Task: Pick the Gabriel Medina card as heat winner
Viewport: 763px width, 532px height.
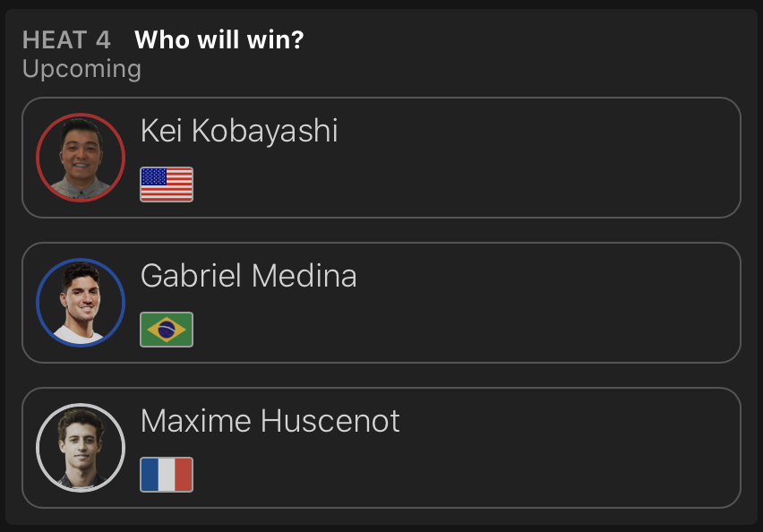Action: pyautogui.click(x=466, y=303)
